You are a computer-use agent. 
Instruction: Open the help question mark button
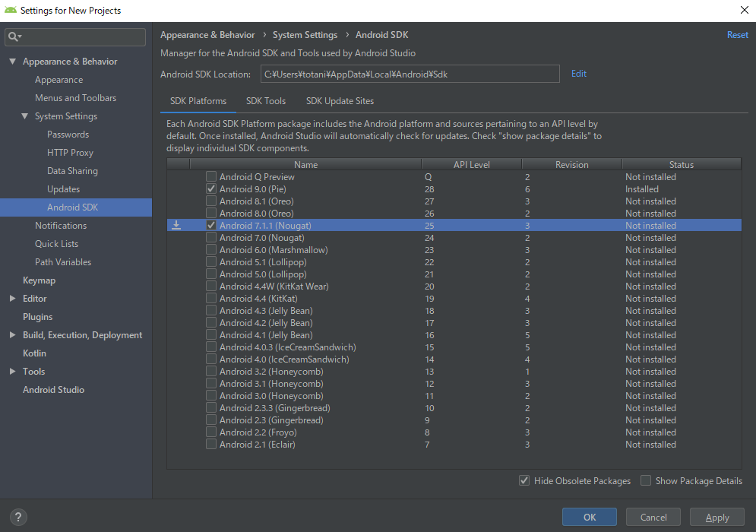coord(18,517)
